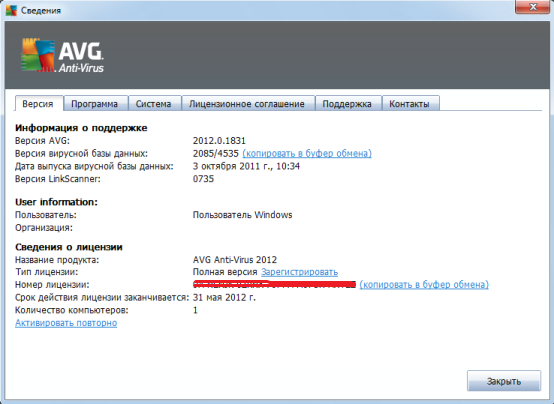554x404 pixels.
Task: Click the Срок действия лицензии заканчивается label
Action: (102, 298)
